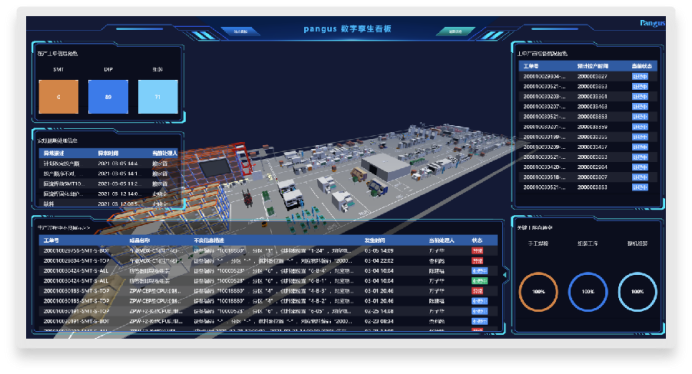692x374 pixels.
Task: Sort bottom table by 工单号 column header
Action: [51, 241]
